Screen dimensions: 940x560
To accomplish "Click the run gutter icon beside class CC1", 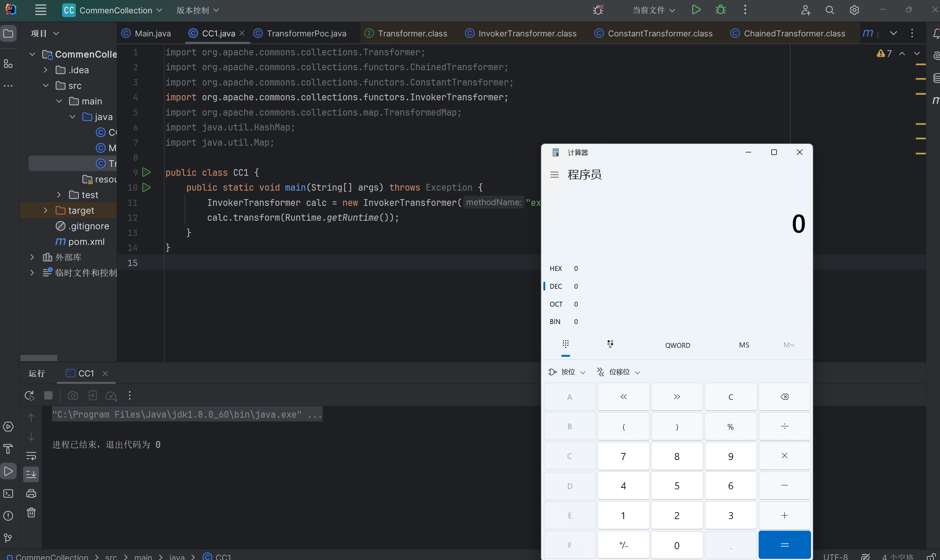I will point(146,172).
